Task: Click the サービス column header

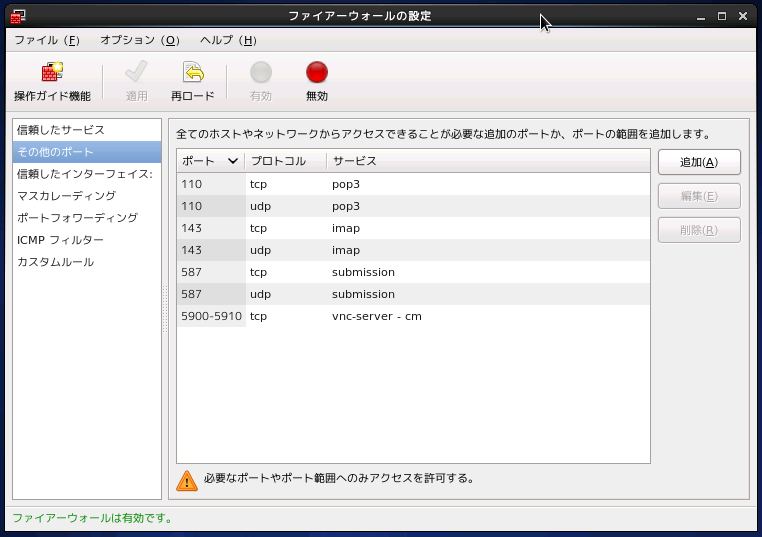Action: tap(488, 161)
